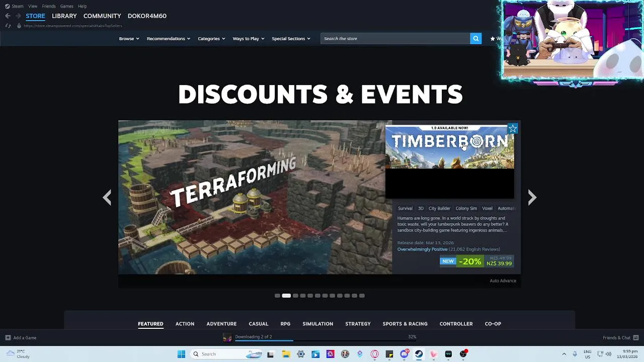Expand the Ways to Play dropdown
This screenshot has width=644, height=362.
[x=249, y=39]
